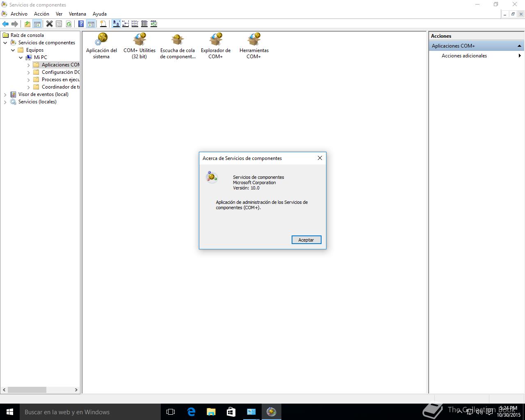Select the COM+ Utilities (32 bit) icon

[x=139, y=46]
